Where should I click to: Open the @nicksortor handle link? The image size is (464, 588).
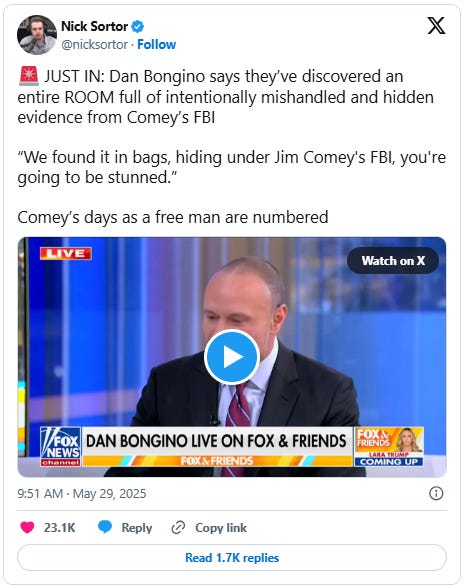[94, 45]
